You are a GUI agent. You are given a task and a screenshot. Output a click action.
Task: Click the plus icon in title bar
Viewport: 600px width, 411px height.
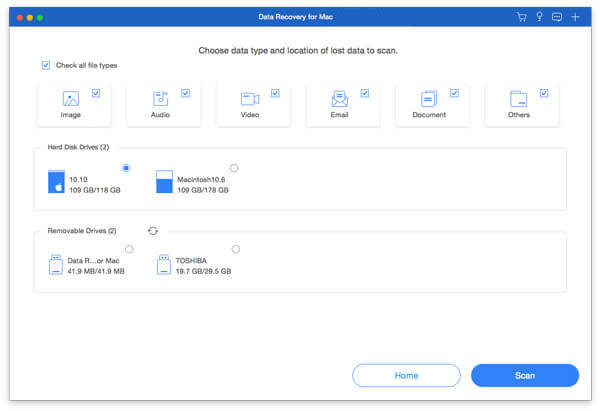click(x=575, y=17)
